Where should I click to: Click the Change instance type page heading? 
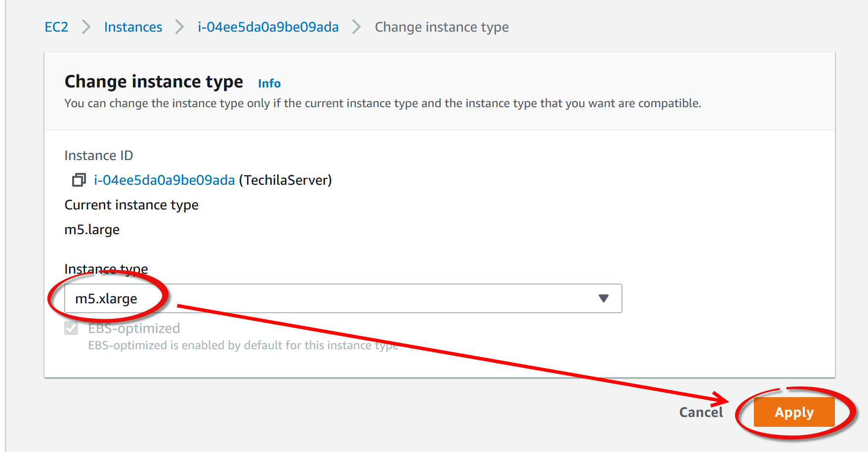(154, 82)
